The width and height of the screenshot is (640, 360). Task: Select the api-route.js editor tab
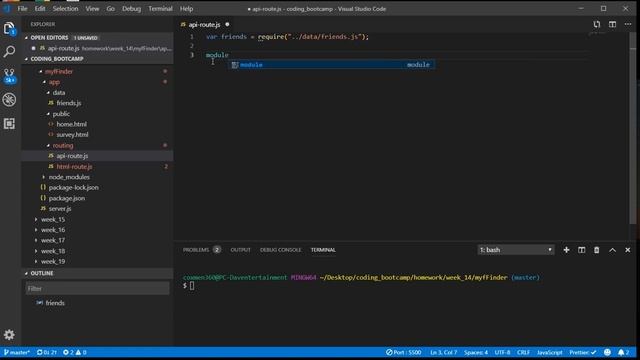pyautogui.click(x=204, y=24)
